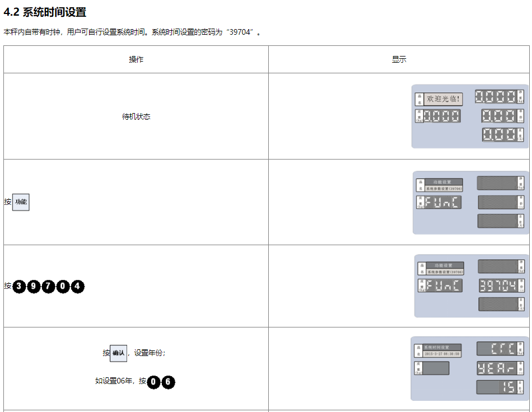The width and height of the screenshot is (532, 412).
Task: Open the 欢迎光临 standby display image
Action: point(470,116)
